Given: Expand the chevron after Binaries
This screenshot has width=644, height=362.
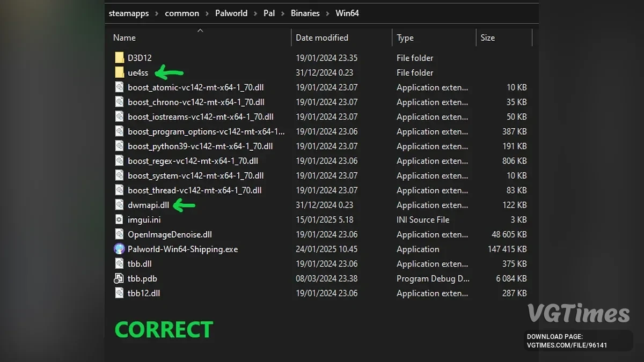Looking at the screenshot, I should 328,13.
